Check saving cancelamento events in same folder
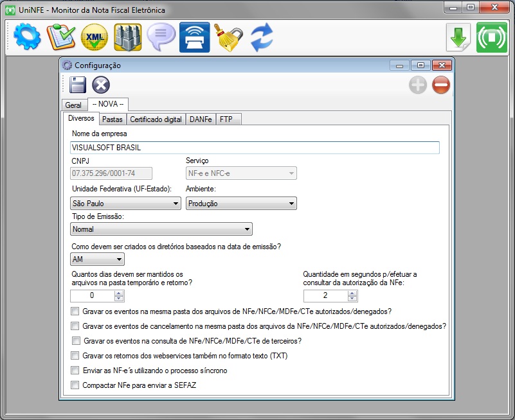This screenshot has height=420, width=515. click(75, 326)
